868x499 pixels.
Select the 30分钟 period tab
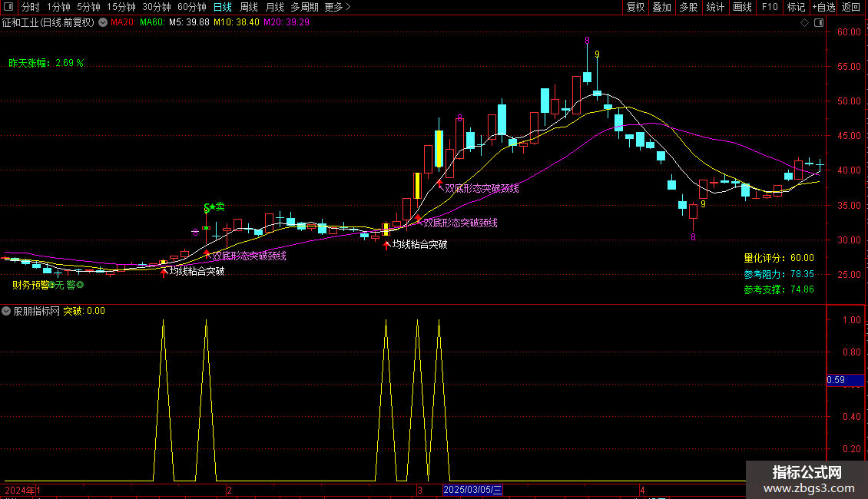157,7
